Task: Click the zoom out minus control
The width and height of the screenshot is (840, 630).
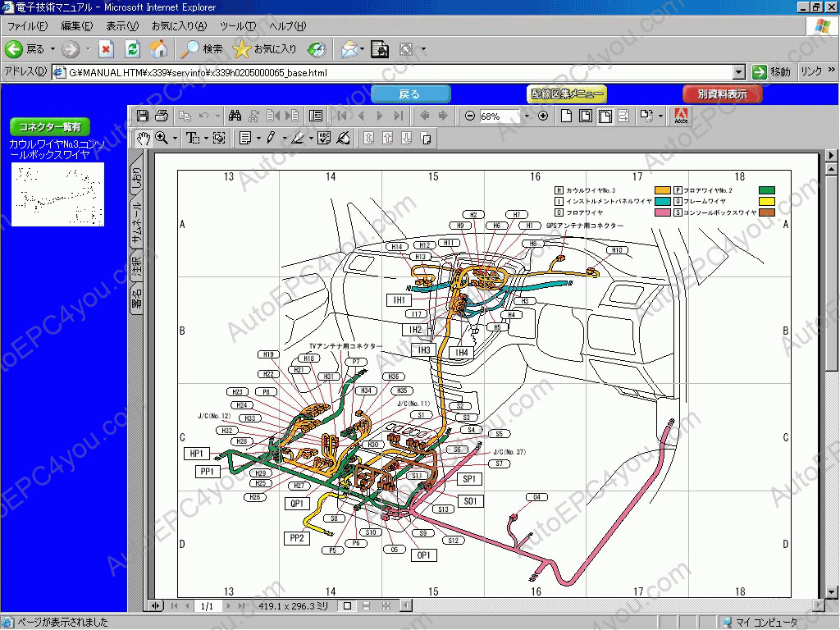Action: point(469,115)
